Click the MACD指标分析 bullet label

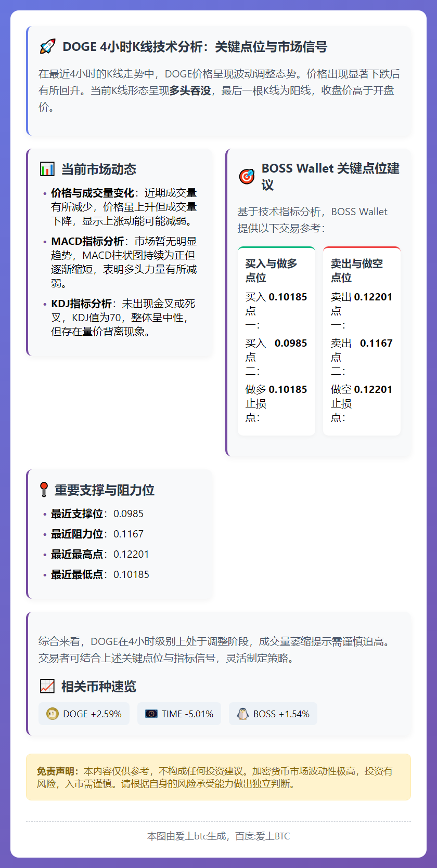87,241
